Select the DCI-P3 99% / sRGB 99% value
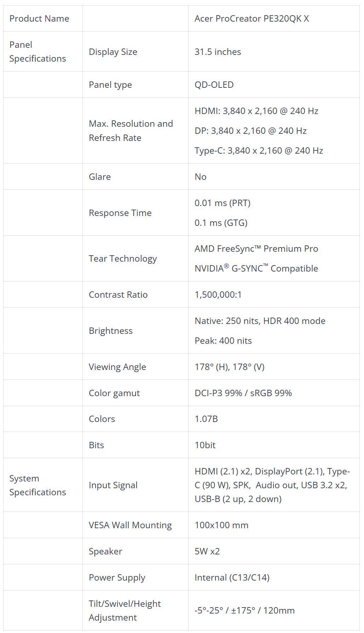This screenshot has height=633, width=364. tap(243, 393)
